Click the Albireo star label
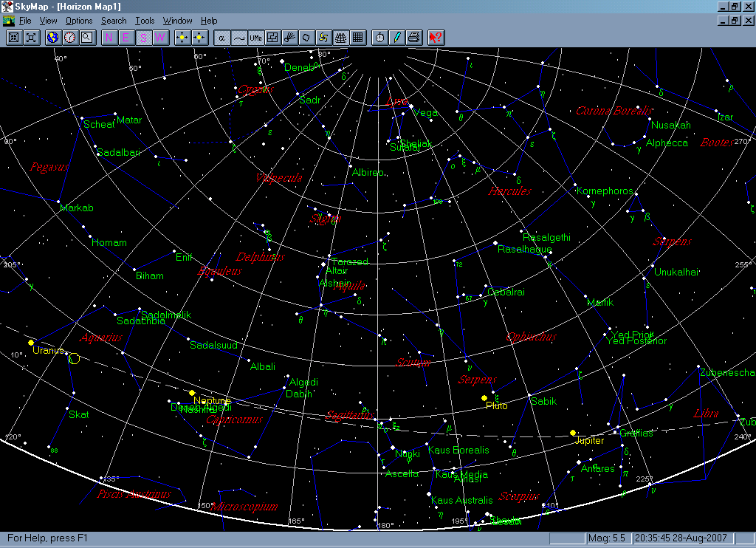756x548 pixels. (x=368, y=173)
